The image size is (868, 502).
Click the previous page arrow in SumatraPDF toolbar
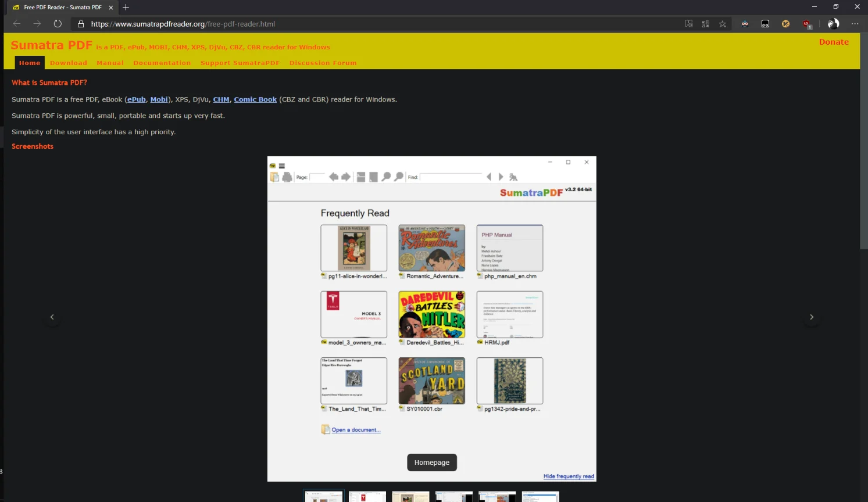point(334,177)
